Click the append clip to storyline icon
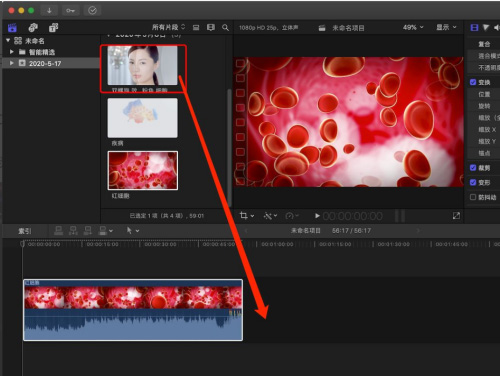The height and width of the screenshot is (376, 500). [88, 230]
